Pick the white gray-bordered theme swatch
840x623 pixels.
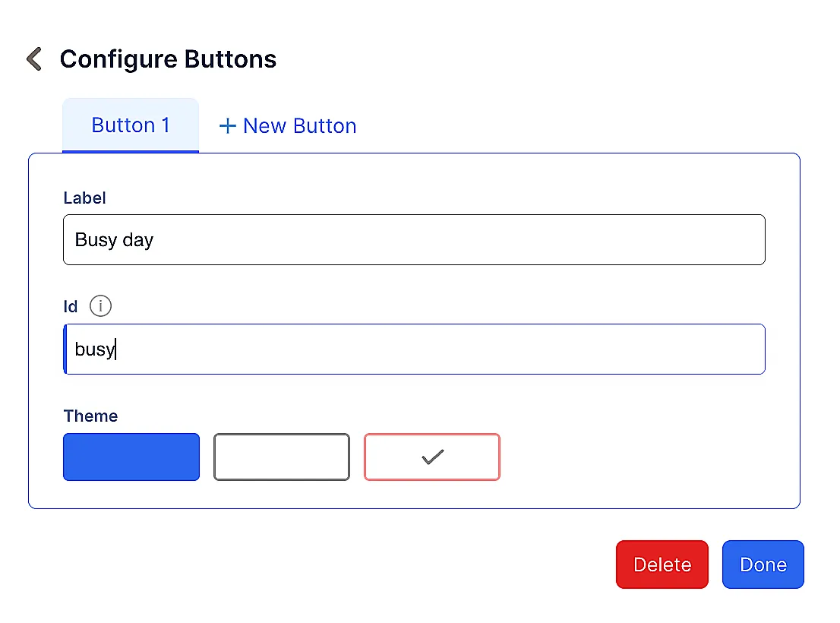[x=282, y=457]
